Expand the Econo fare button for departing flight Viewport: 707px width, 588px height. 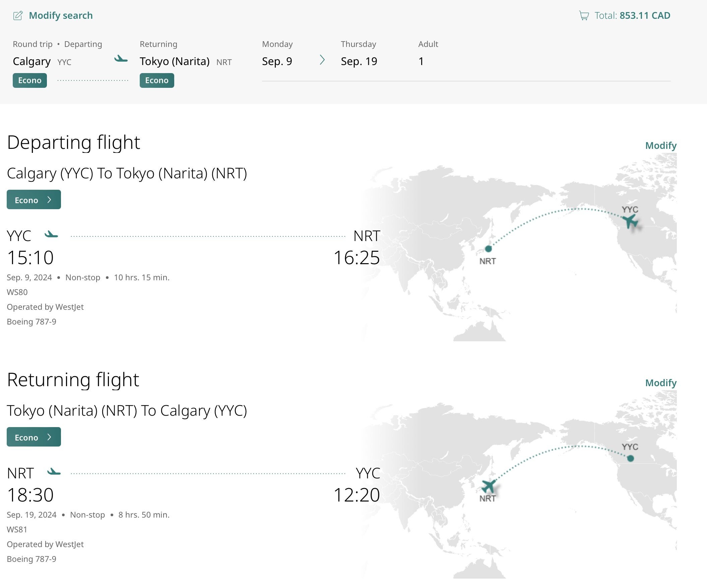[34, 200]
